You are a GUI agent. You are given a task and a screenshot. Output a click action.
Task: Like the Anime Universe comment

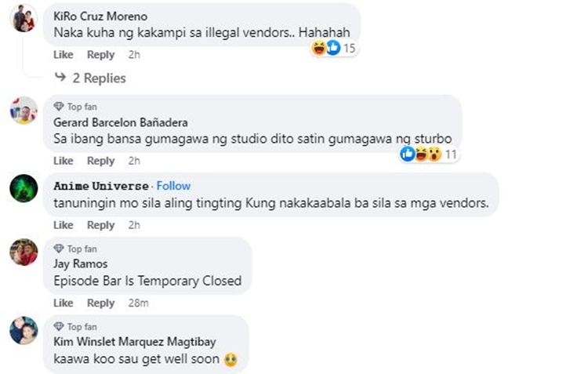(63, 225)
